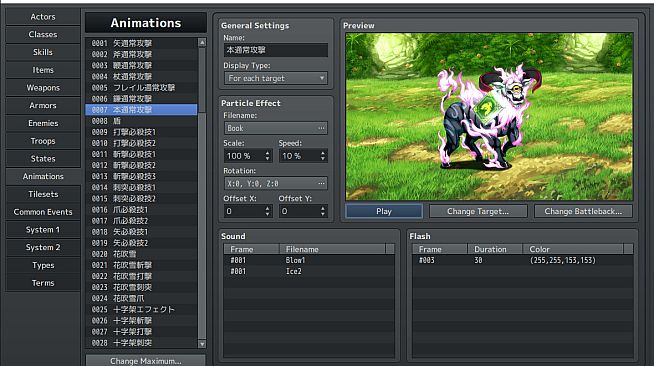The image size is (654, 366).
Task: Click Flash table Duration column header
Action: 495,249
